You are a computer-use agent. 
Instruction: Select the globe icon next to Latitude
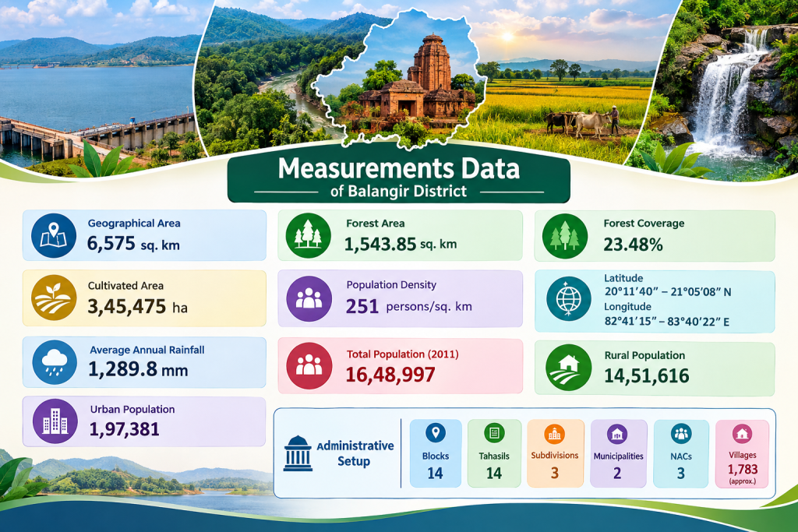[568, 298]
